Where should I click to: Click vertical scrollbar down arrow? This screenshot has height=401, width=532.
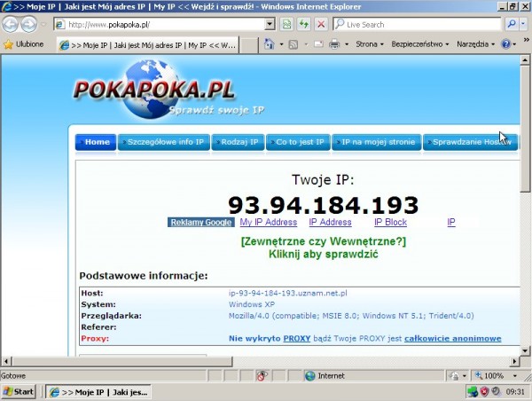point(525,350)
